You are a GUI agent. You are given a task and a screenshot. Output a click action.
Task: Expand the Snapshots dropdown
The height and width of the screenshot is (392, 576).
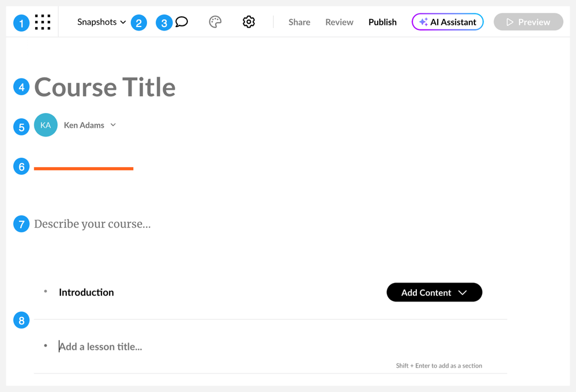pos(101,22)
